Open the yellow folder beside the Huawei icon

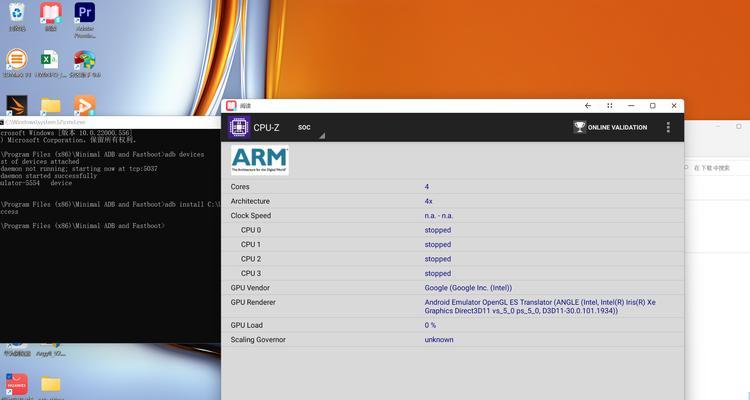point(51,385)
